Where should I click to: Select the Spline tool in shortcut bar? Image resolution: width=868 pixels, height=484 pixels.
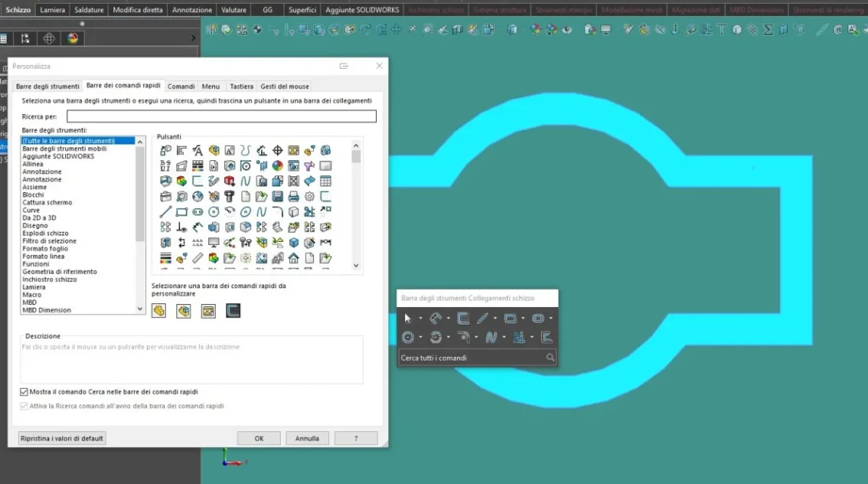click(x=491, y=337)
